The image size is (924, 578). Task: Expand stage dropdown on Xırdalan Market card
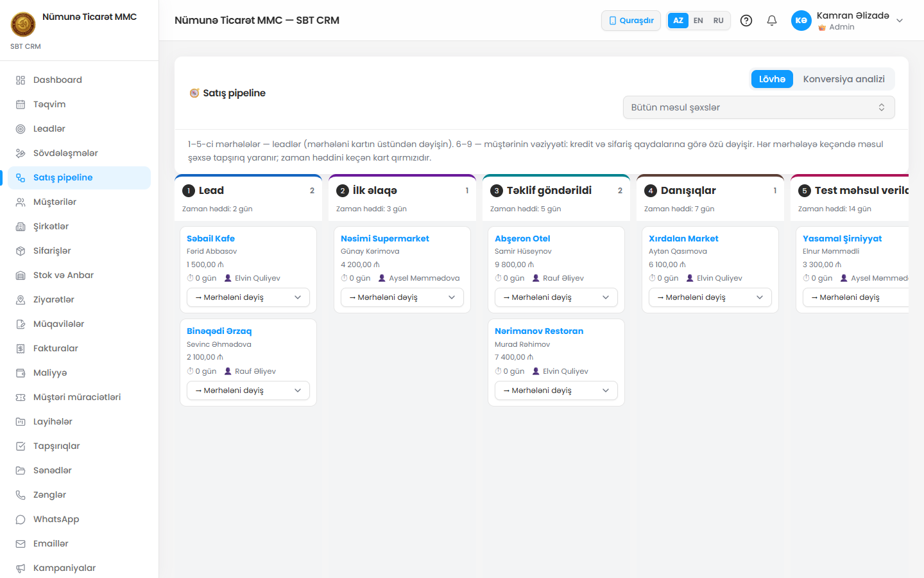[710, 297]
